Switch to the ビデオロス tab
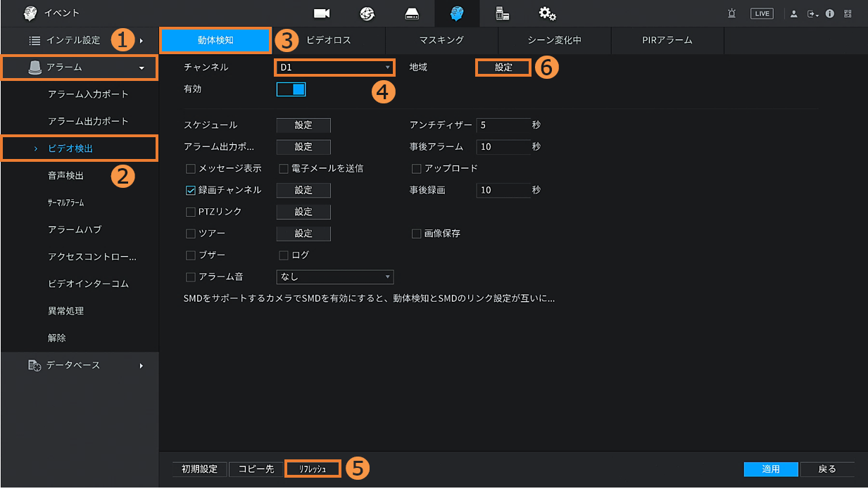 328,40
